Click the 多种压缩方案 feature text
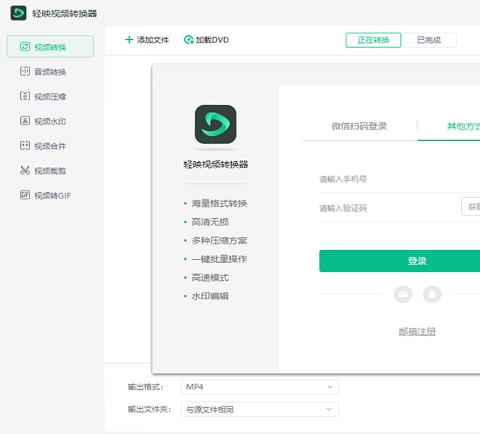 coord(219,240)
